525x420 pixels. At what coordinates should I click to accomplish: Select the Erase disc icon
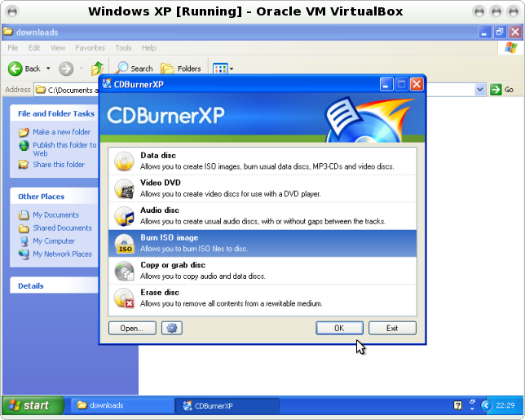pyautogui.click(x=124, y=298)
